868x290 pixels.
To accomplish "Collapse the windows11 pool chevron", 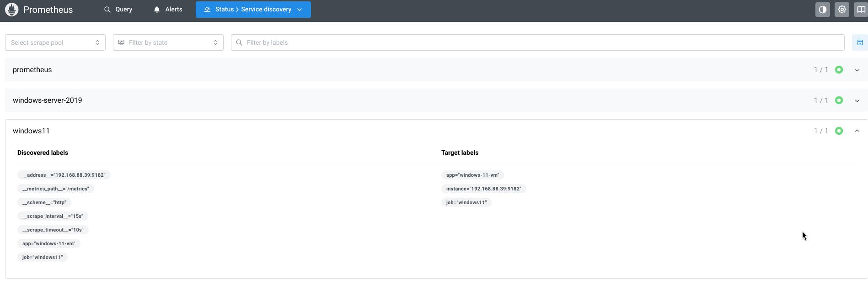I will pos(857,131).
